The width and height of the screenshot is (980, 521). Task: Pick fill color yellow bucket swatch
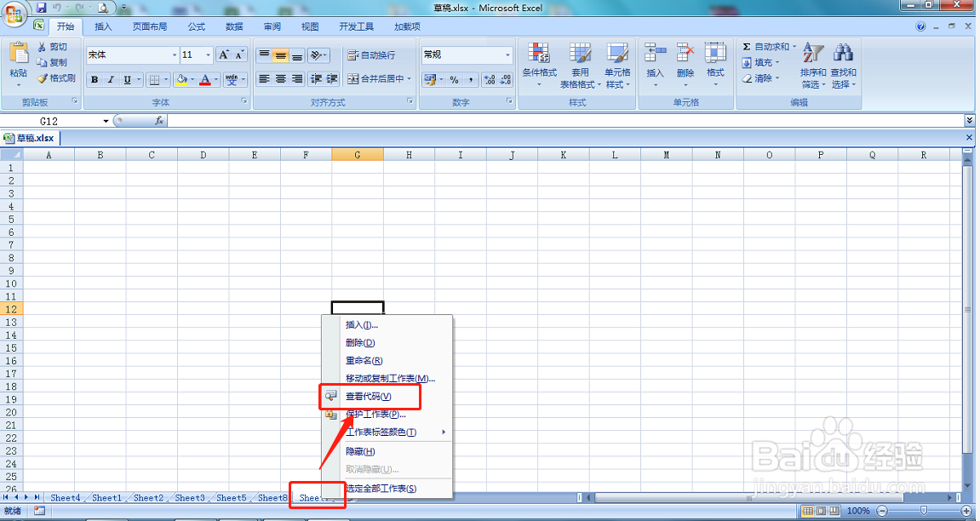[181, 79]
